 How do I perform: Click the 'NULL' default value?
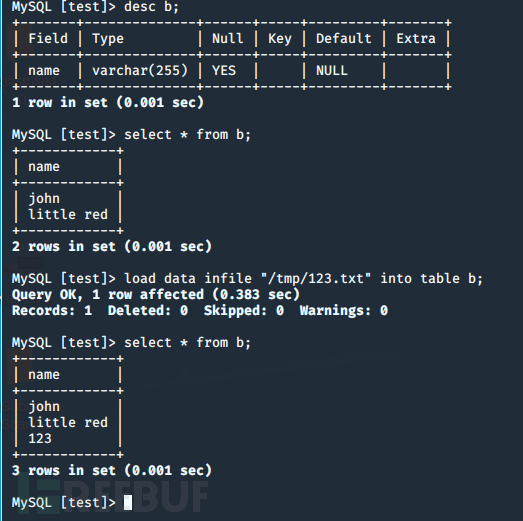tap(332, 71)
